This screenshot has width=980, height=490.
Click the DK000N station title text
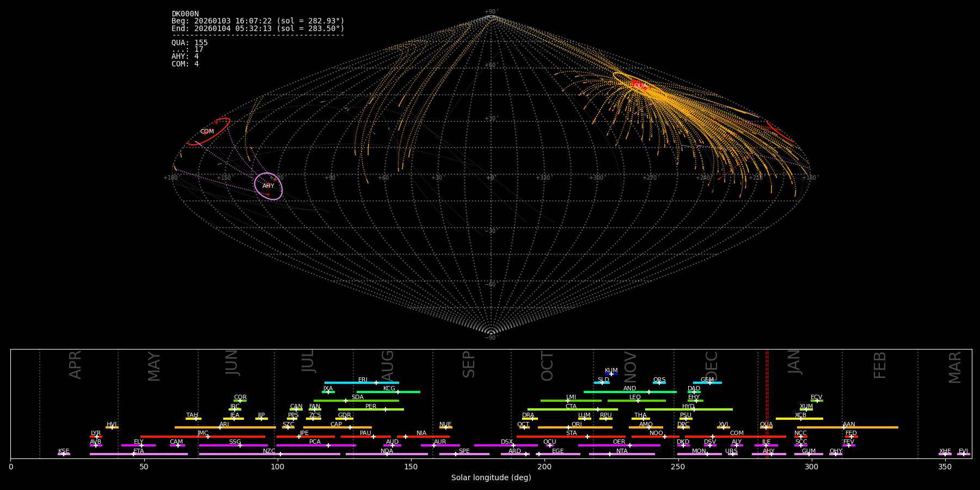click(x=185, y=14)
